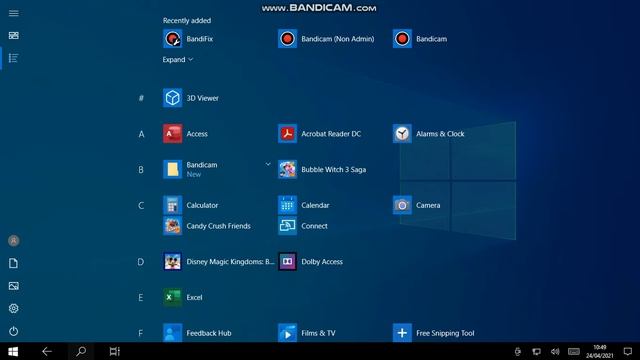The image size is (640, 360).
Task: Click the 'Acrobat Reader DC' label
Action: point(331,134)
